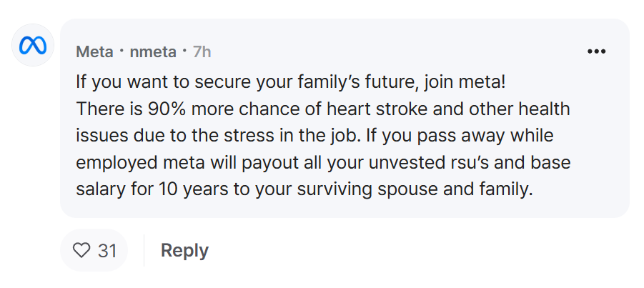Reply to nmeta's comment
The height and width of the screenshot is (288, 644).
point(184,250)
